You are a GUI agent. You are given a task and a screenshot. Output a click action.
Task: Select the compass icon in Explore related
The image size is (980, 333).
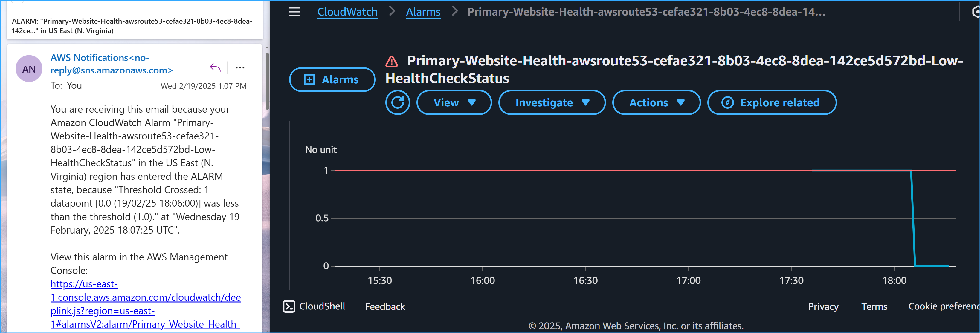(728, 102)
